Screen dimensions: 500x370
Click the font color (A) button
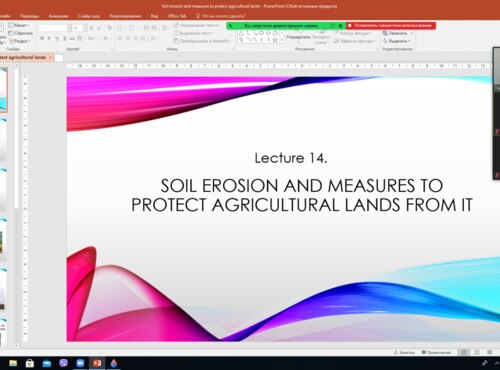click(x=105, y=38)
